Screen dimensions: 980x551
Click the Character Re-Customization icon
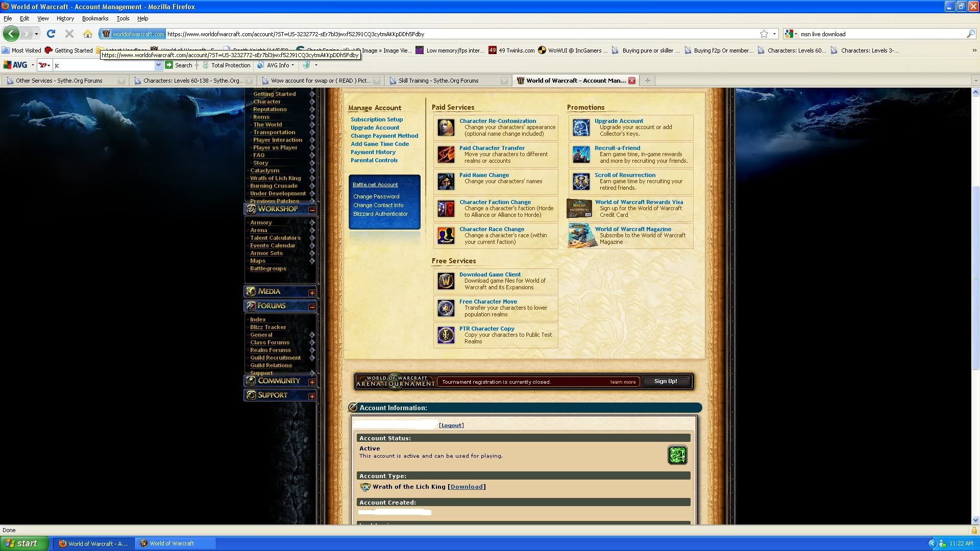[446, 128]
